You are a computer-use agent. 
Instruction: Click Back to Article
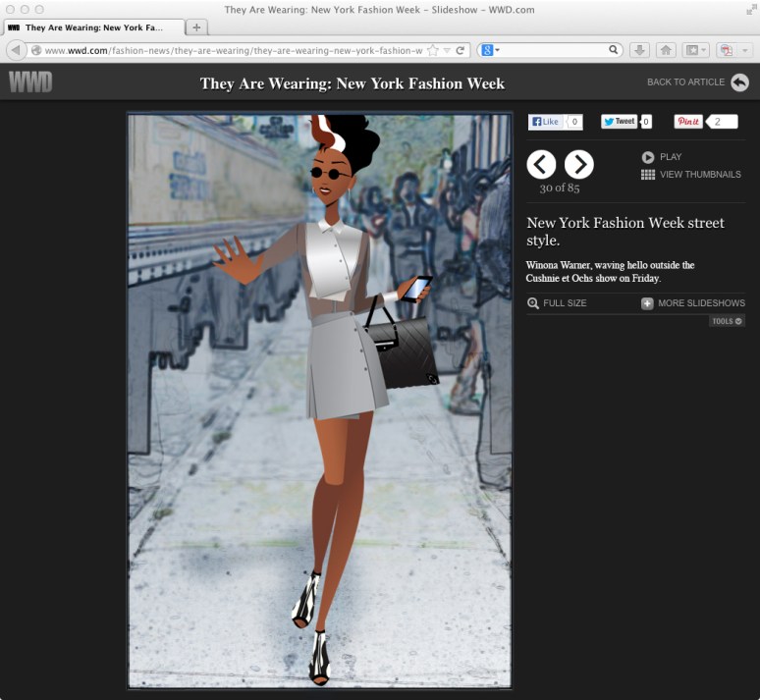697,82
